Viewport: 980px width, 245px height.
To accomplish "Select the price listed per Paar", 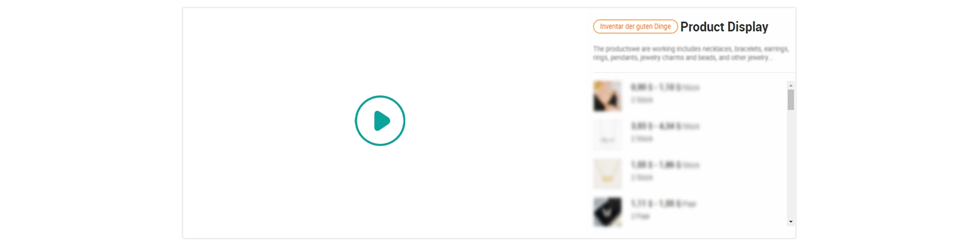I will coord(664,204).
